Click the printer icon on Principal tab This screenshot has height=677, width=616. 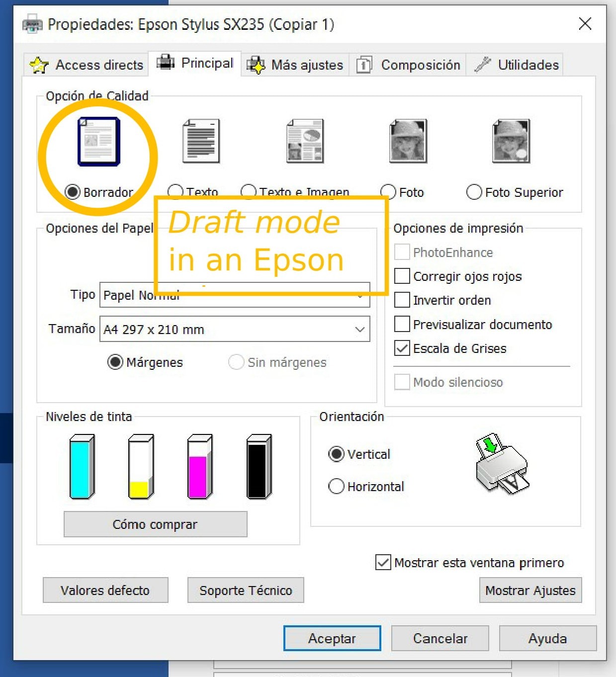click(x=166, y=63)
